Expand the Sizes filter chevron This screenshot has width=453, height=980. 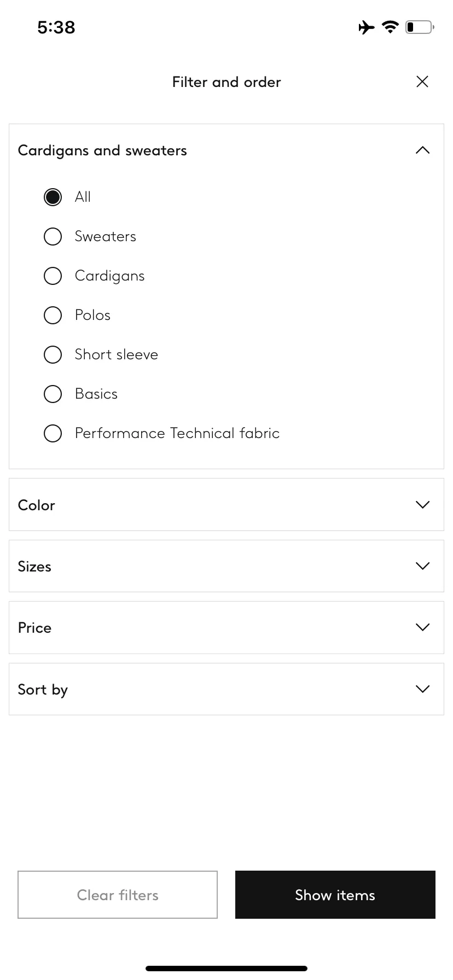422,565
